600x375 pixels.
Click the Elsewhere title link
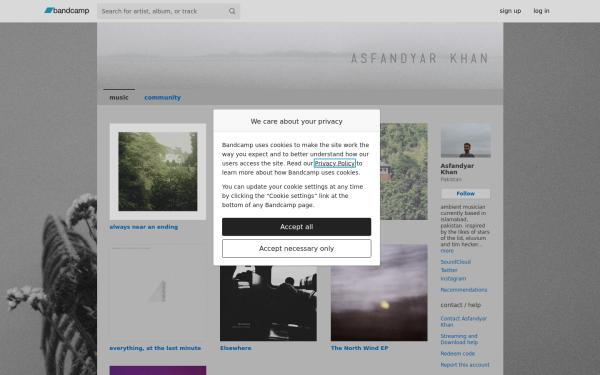pyautogui.click(x=236, y=348)
